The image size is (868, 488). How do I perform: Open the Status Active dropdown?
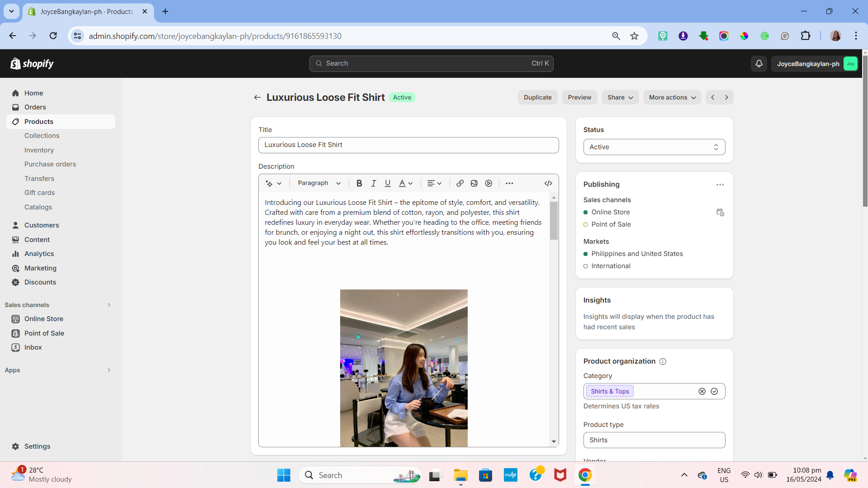click(x=654, y=147)
